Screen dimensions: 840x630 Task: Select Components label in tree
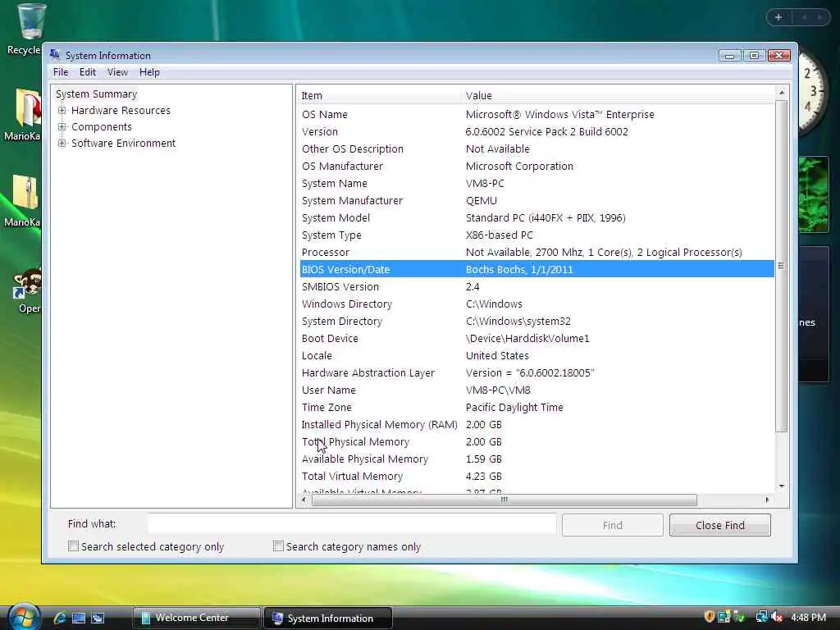[101, 127]
